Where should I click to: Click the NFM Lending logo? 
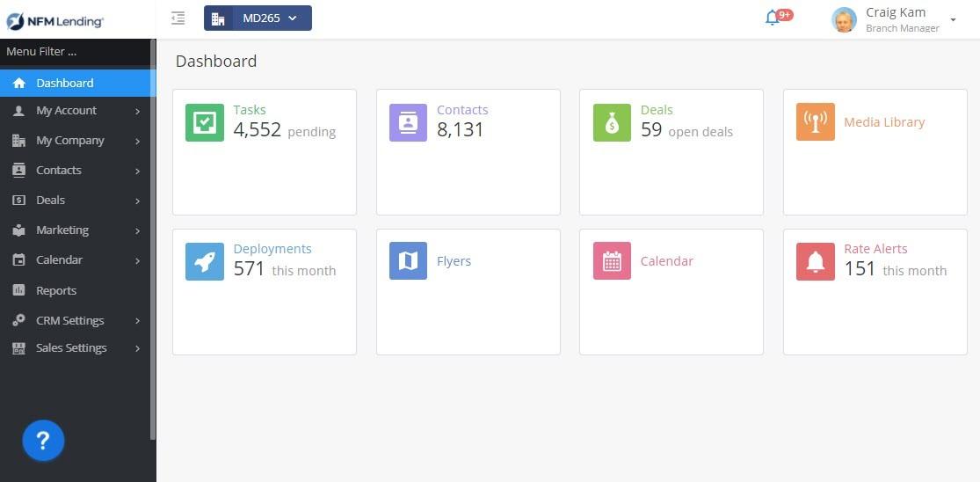(x=55, y=21)
